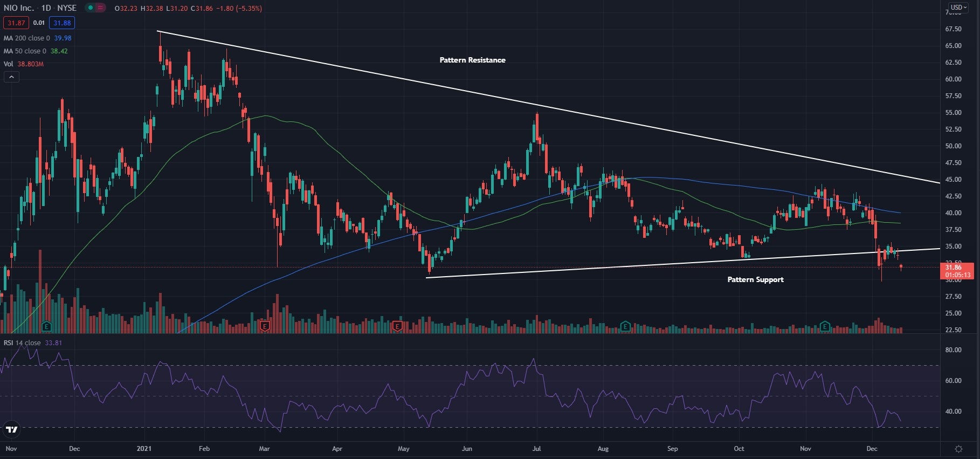Select the Pattern Support text label
This screenshot has width=980, height=459.
pyautogui.click(x=755, y=279)
